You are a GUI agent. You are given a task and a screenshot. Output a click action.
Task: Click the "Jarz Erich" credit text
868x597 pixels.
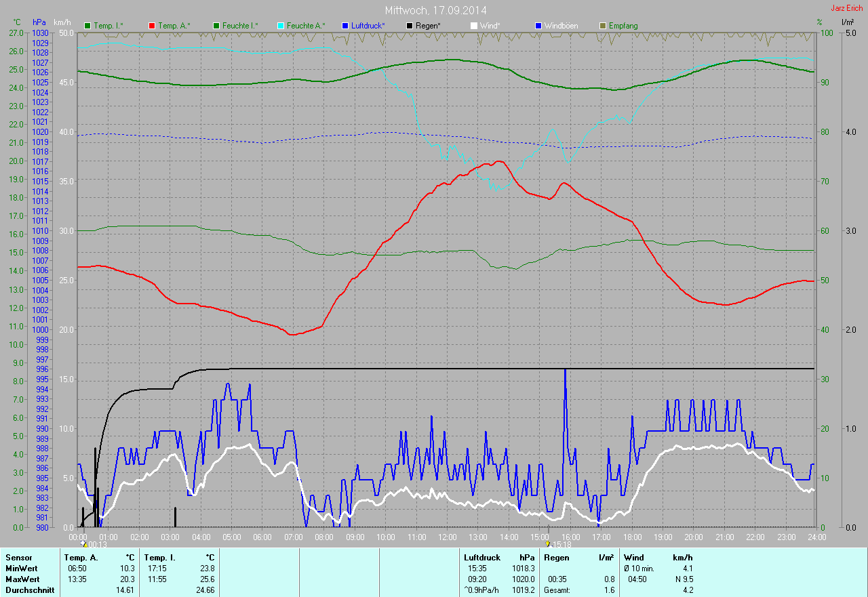tap(847, 7)
